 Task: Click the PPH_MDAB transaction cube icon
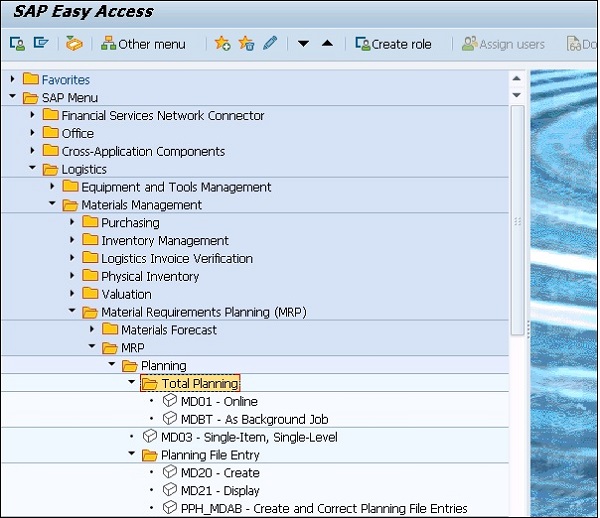pyautogui.click(x=170, y=508)
